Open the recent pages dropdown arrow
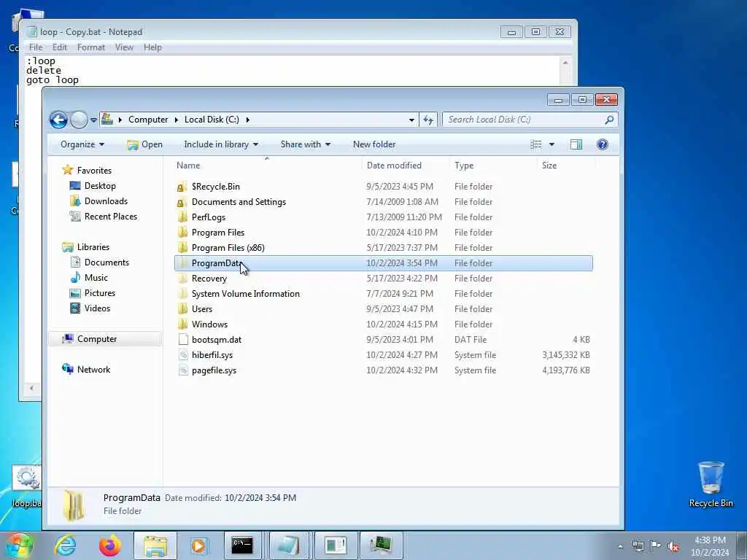The image size is (747, 560). [x=93, y=120]
